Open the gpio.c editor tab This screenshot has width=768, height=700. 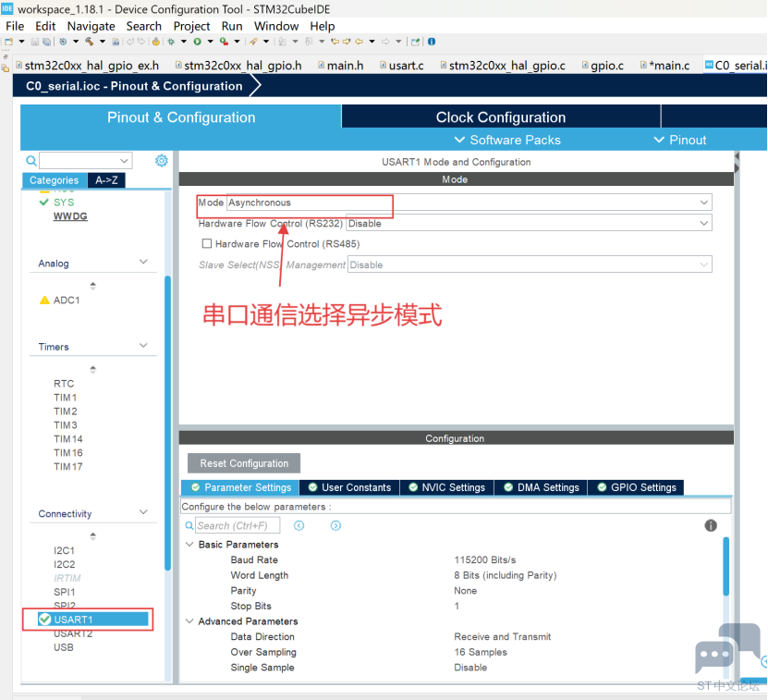coord(603,66)
